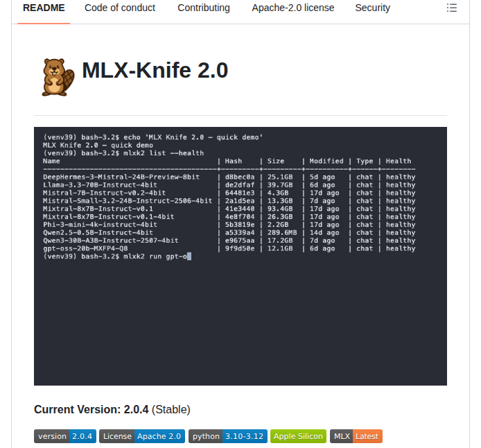The image size is (481, 448).
Task: Click the Health column header
Action: [x=399, y=161]
